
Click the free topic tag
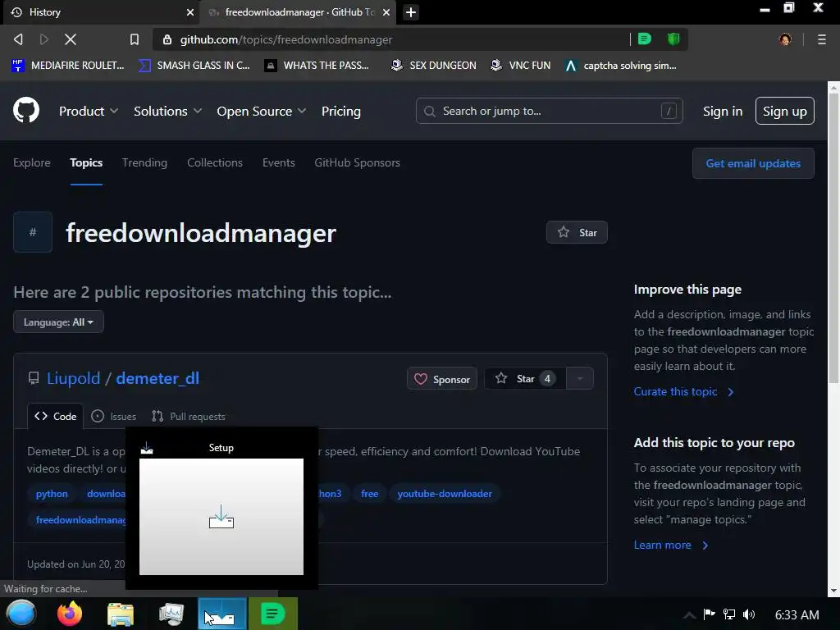coord(370,493)
